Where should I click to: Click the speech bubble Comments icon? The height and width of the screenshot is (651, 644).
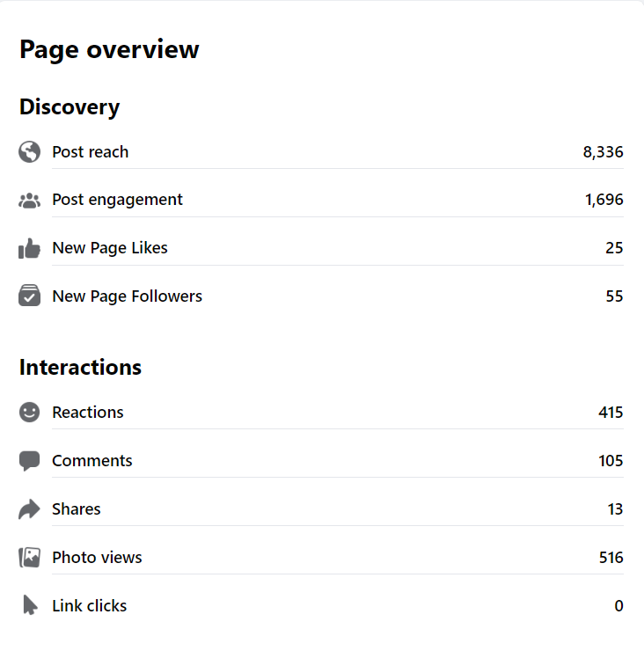pos(29,461)
